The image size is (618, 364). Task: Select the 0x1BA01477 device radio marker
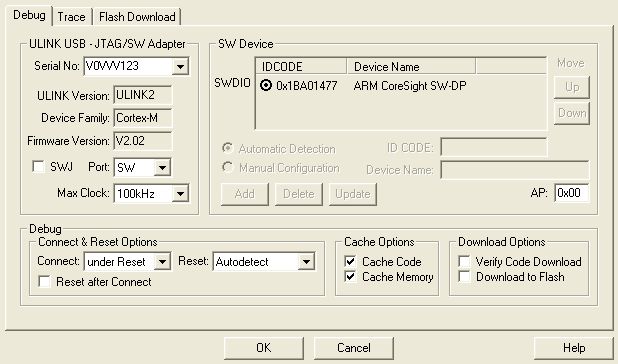[266, 85]
